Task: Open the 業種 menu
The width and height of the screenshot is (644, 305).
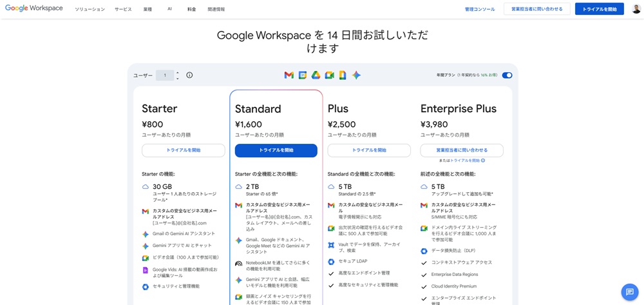Action: (148, 9)
